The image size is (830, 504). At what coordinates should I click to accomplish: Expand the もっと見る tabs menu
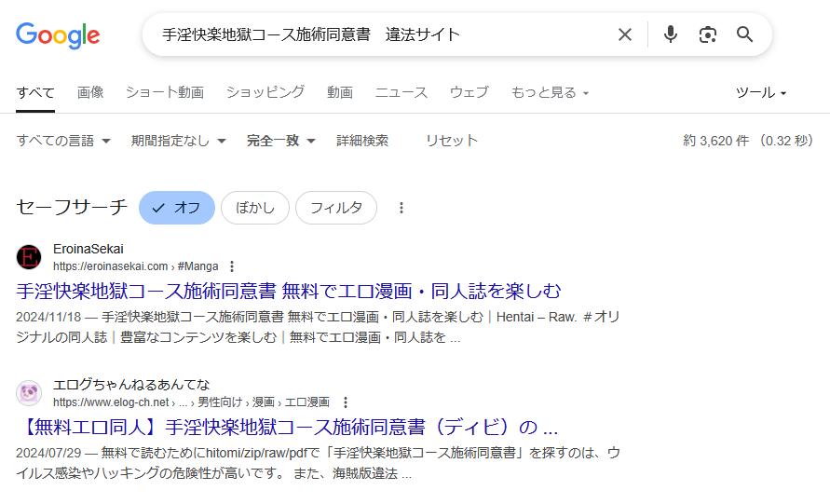point(550,92)
